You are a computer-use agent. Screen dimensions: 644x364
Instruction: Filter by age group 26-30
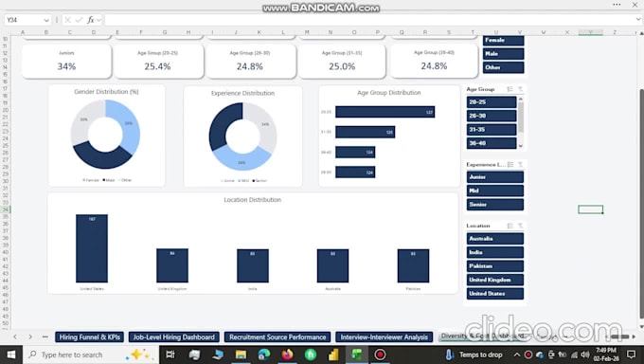492,116
